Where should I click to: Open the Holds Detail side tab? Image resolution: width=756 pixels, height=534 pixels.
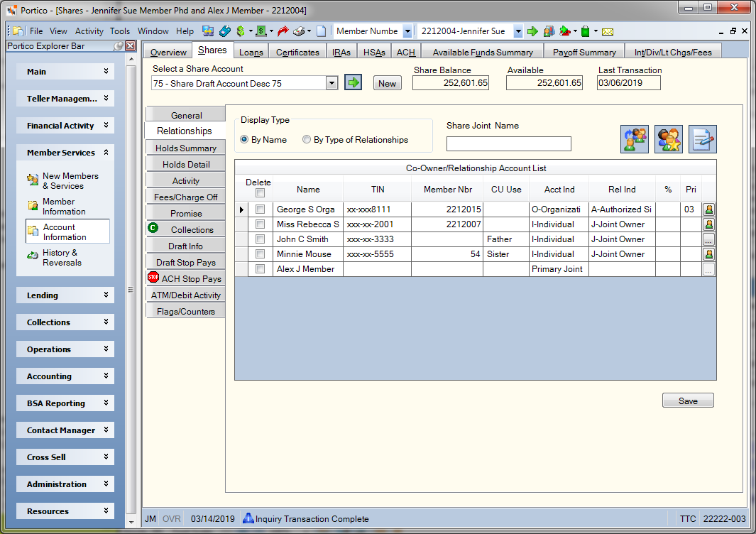[x=186, y=165]
